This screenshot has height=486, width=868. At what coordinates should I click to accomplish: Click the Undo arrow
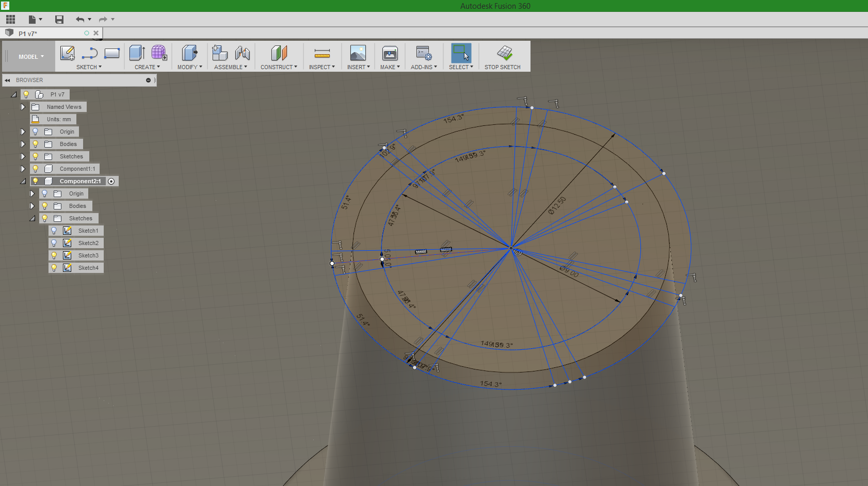[80, 20]
